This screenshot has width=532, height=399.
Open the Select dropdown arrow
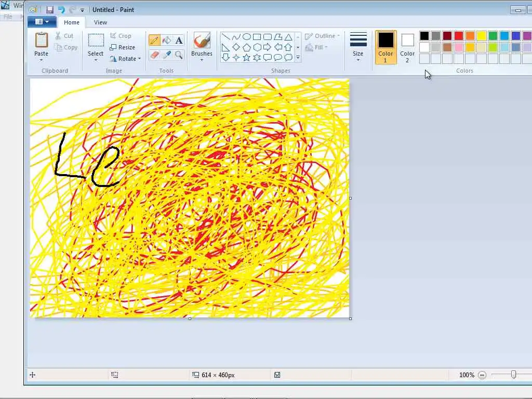[x=96, y=60]
